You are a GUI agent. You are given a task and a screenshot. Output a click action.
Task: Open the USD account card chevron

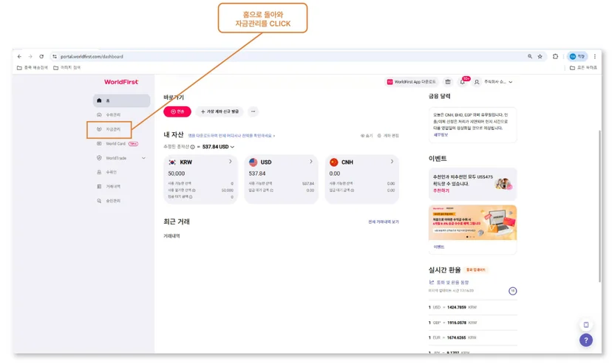click(x=311, y=162)
